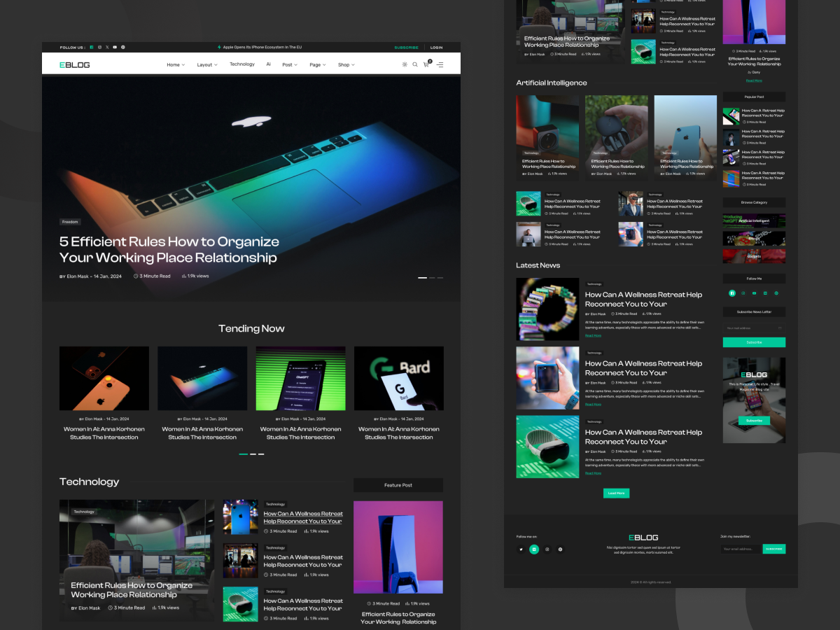Click the Twitter icon in the footer
The image size is (840, 630).
[x=521, y=549]
